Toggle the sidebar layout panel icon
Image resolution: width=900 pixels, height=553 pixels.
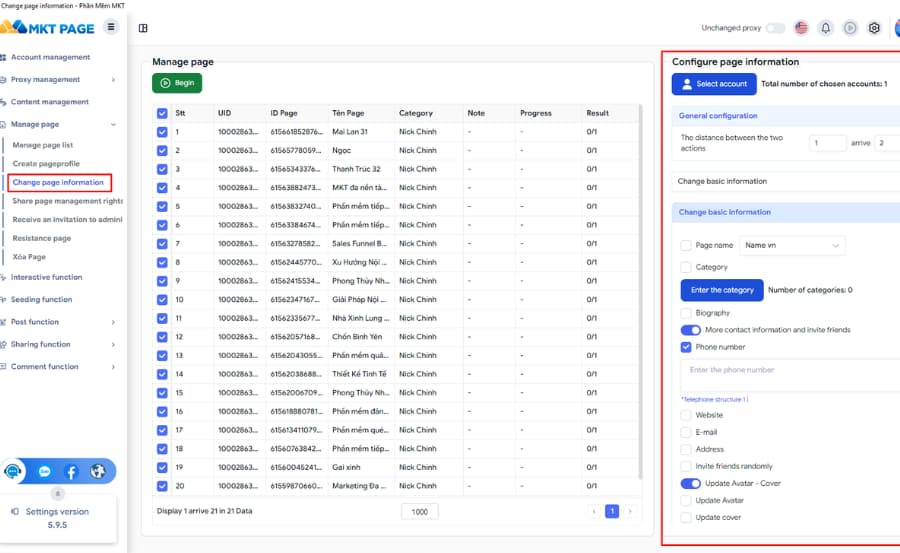(x=143, y=28)
